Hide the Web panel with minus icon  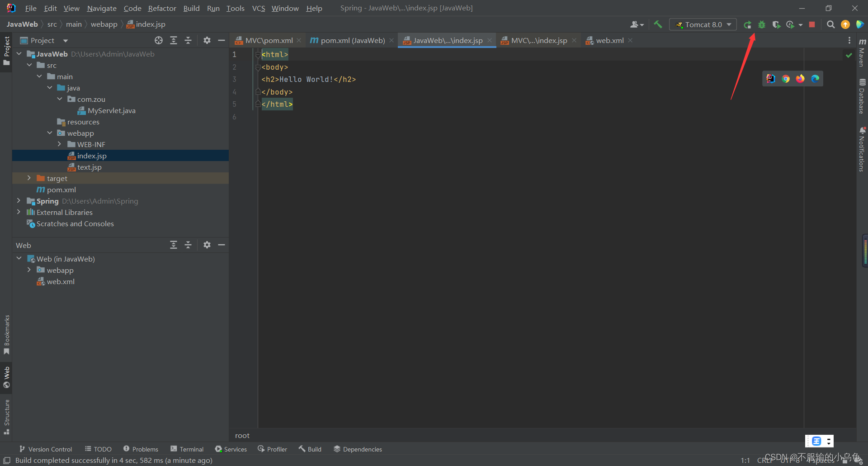(x=222, y=245)
